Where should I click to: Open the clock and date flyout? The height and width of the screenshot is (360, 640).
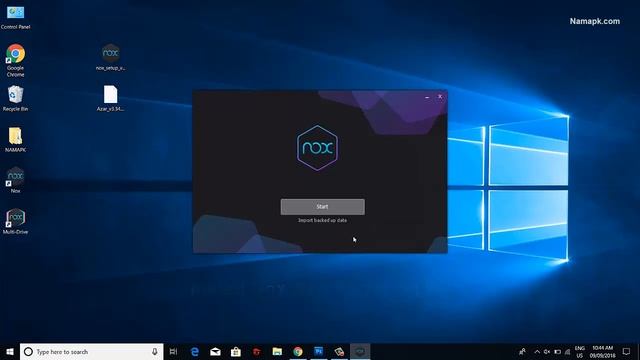pyautogui.click(x=602, y=352)
